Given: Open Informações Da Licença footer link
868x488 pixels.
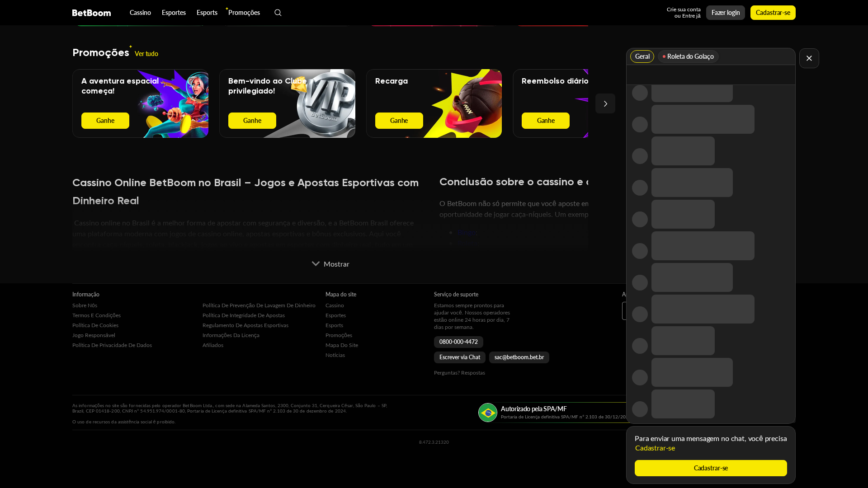Looking at the screenshot, I should [231, 335].
